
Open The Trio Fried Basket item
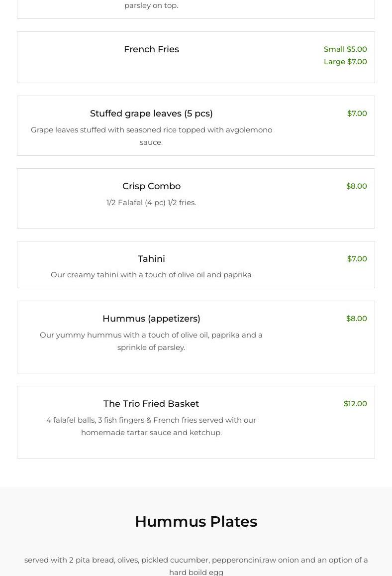pyautogui.click(x=151, y=404)
